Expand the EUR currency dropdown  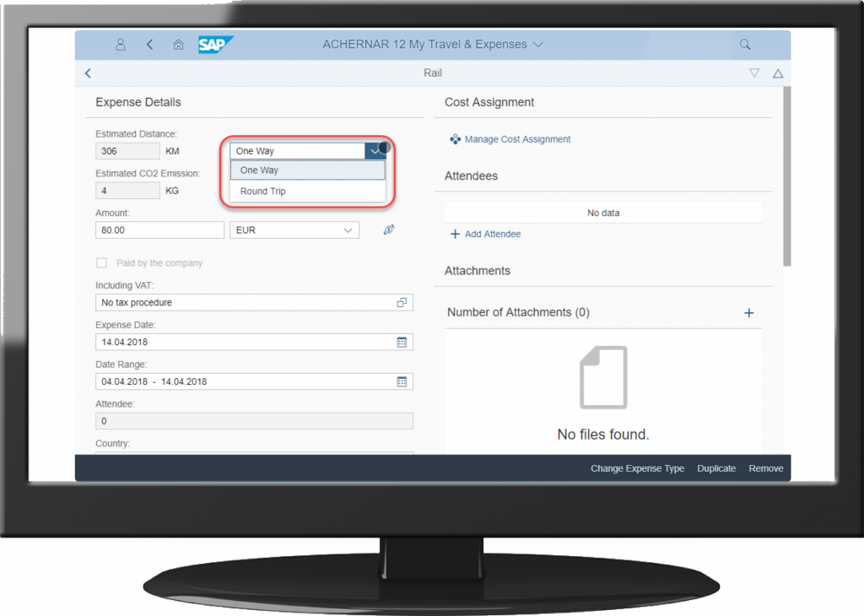pos(348,230)
